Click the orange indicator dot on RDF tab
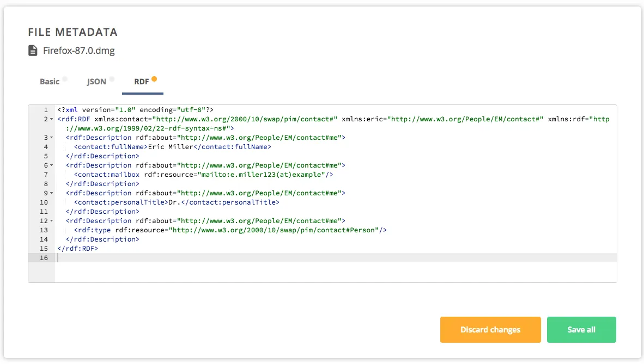644x364 pixels. point(154,79)
